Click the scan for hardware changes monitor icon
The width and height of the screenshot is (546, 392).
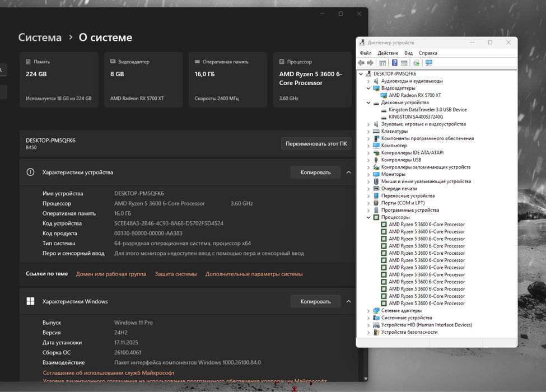click(x=428, y=63)
